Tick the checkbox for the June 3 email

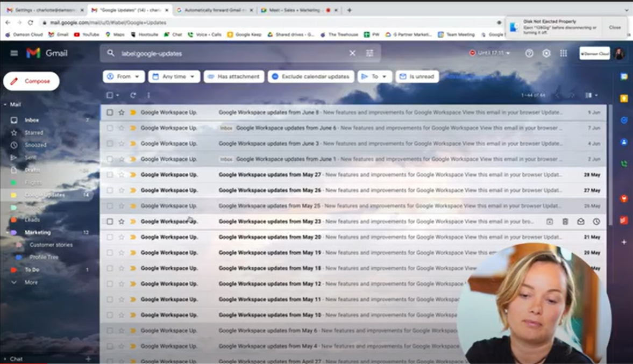click(110, 143)
